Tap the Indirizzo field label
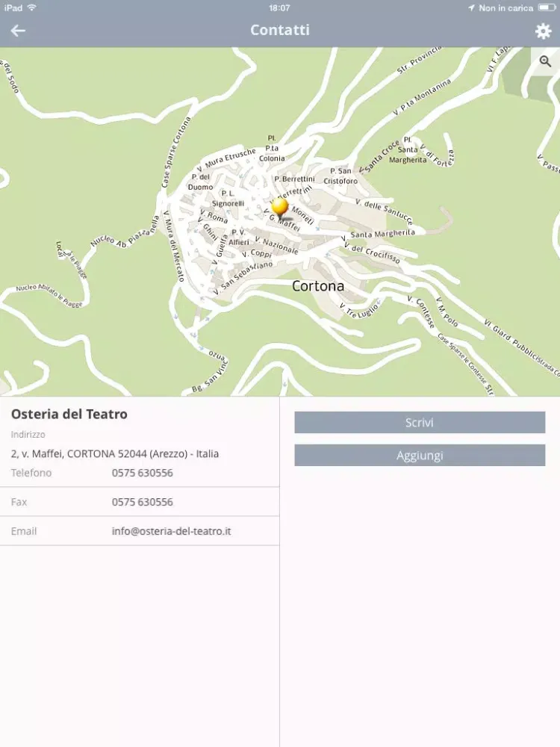The height and width of the screenshot is (747, 560). click(28, 435)
